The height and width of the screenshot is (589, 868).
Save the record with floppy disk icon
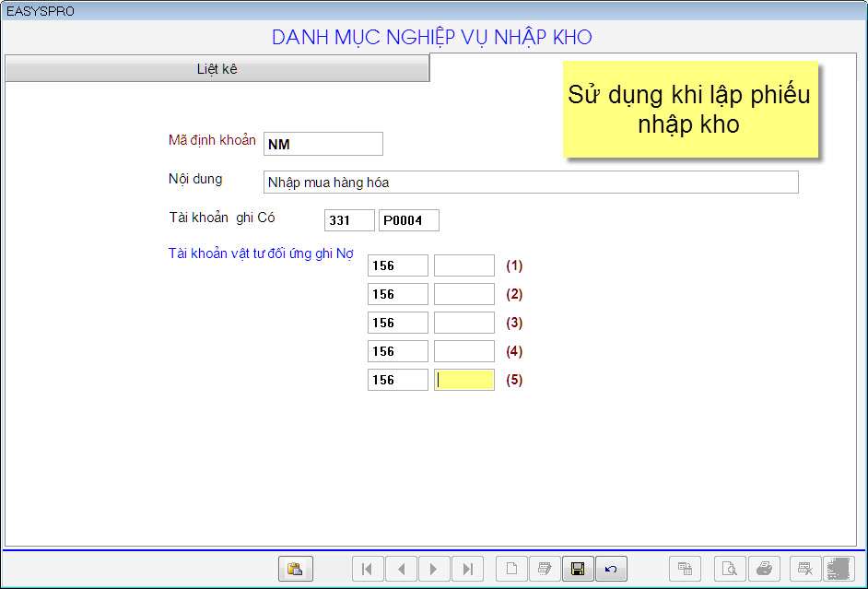coord(578,569)
